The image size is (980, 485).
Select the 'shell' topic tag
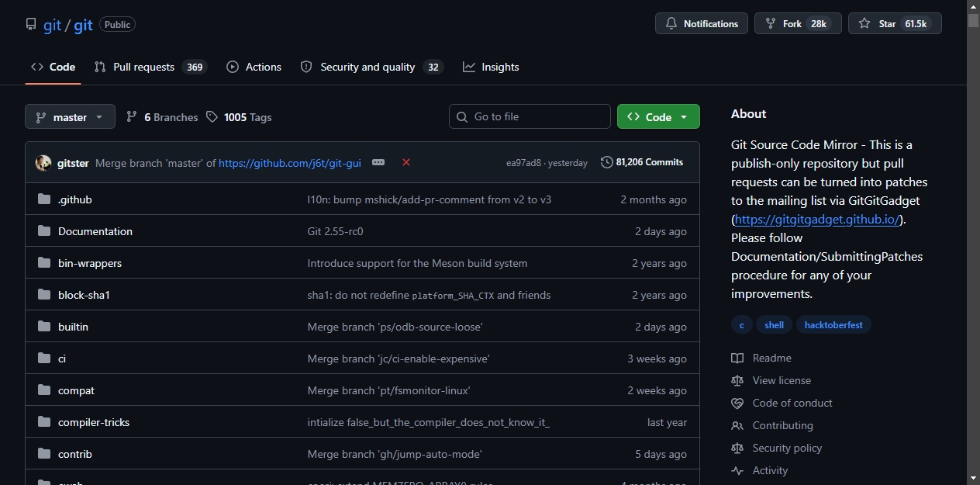tap(774, 325)
